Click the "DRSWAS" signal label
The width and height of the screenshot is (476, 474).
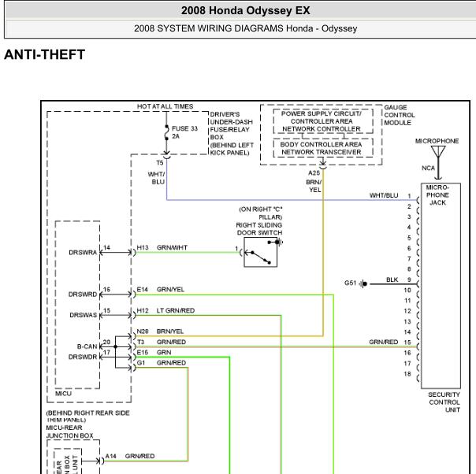84,315
